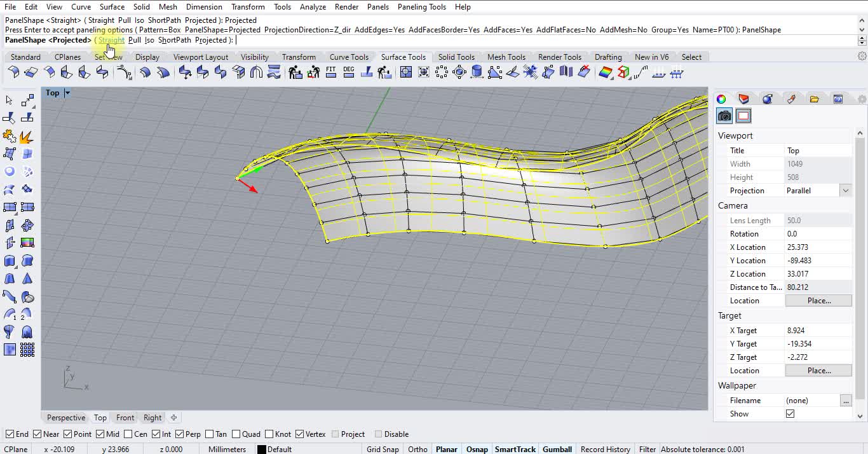868x454 pixels.
Task: Click the wallpaper filename browse button
Action: point(845,401)
